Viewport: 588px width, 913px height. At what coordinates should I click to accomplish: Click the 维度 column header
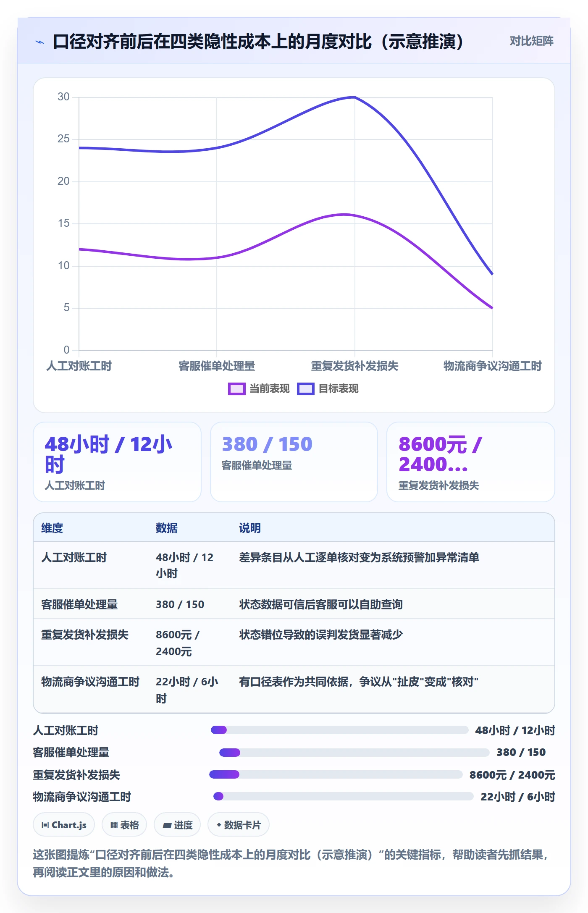pos(52,528)
